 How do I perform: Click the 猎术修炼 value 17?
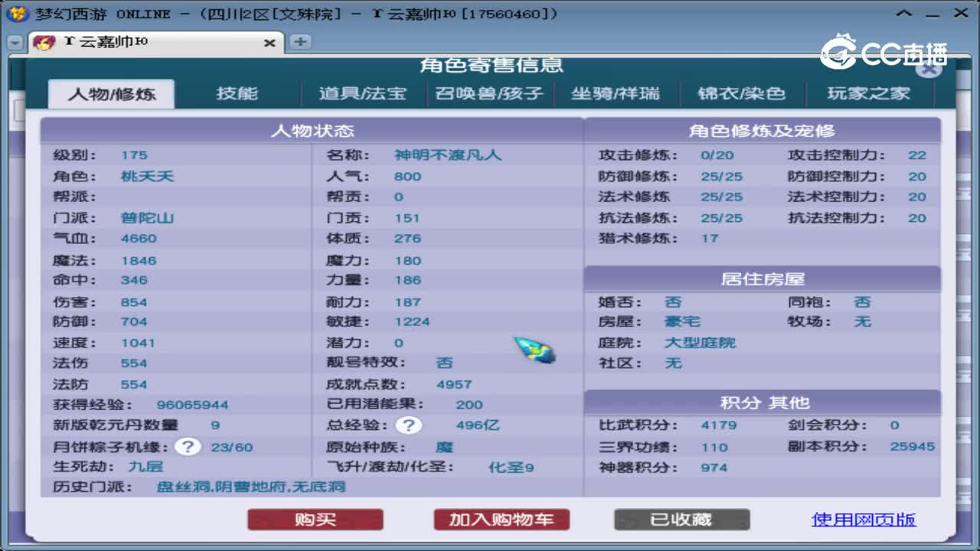(710, 239)
